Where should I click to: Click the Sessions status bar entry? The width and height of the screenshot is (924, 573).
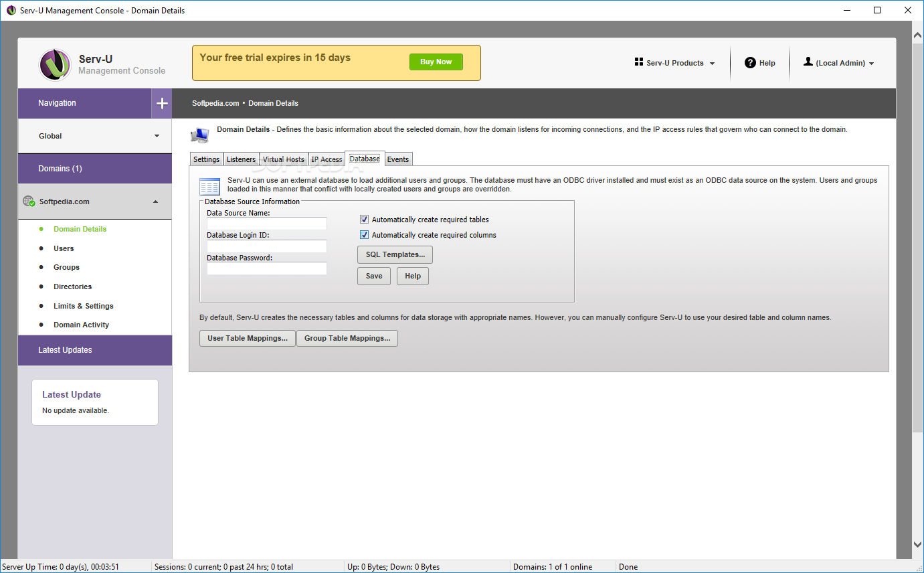point(223,567)
